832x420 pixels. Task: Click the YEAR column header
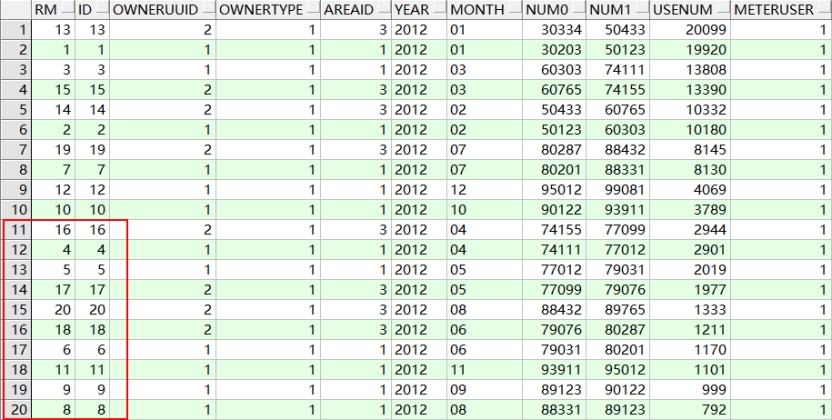tap(412, 9)
